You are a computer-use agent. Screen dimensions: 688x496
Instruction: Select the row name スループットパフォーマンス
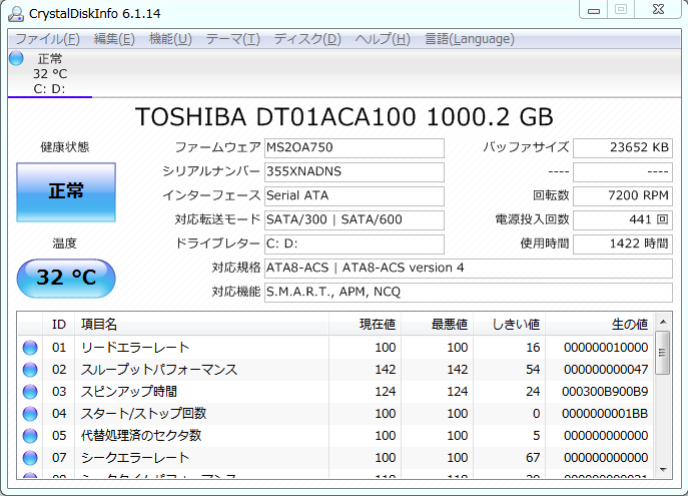[x=159, y=370]
